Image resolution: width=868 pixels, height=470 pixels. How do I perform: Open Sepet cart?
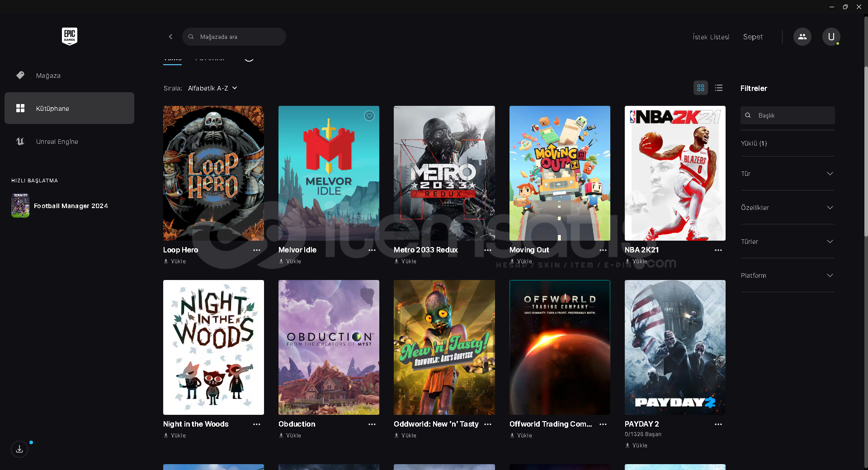tap(753, 37)
